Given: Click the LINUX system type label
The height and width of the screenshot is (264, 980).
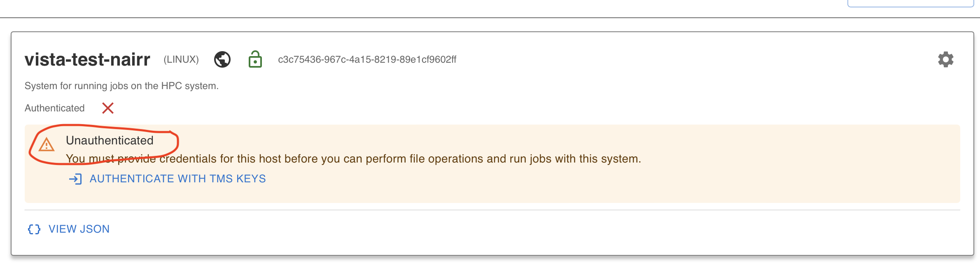Looking at the screenshot, I should pyautogui.click(x=180, y=59).
